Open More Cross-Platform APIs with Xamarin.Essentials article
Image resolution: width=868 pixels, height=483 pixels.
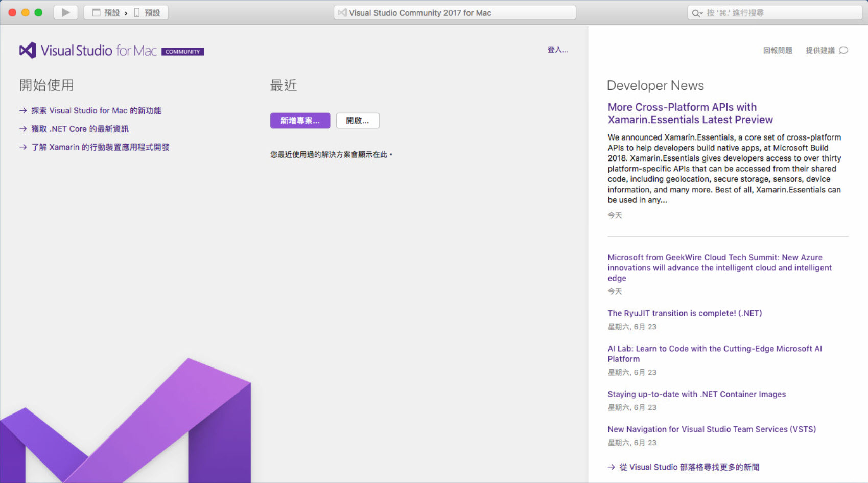690,113
